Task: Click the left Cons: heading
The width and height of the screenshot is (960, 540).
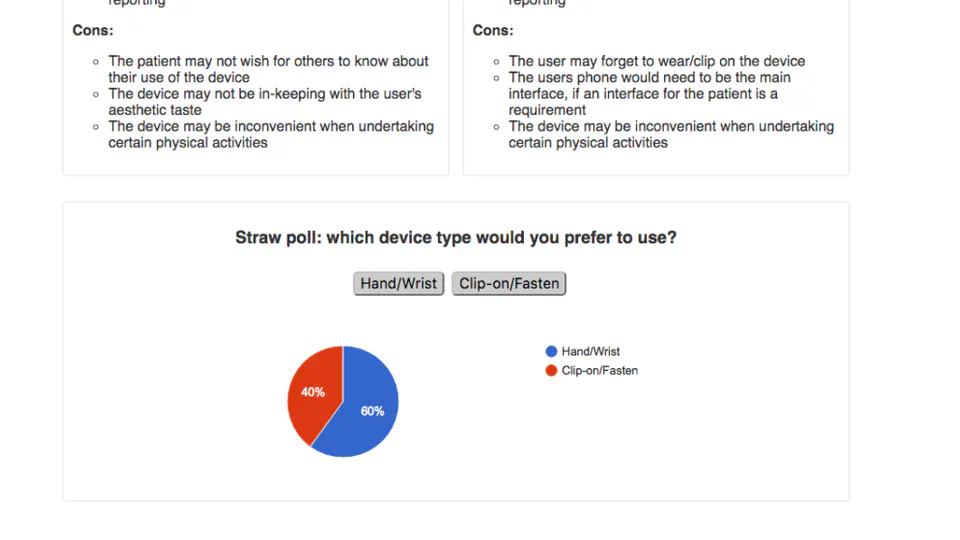Action: tap(92, 30)
